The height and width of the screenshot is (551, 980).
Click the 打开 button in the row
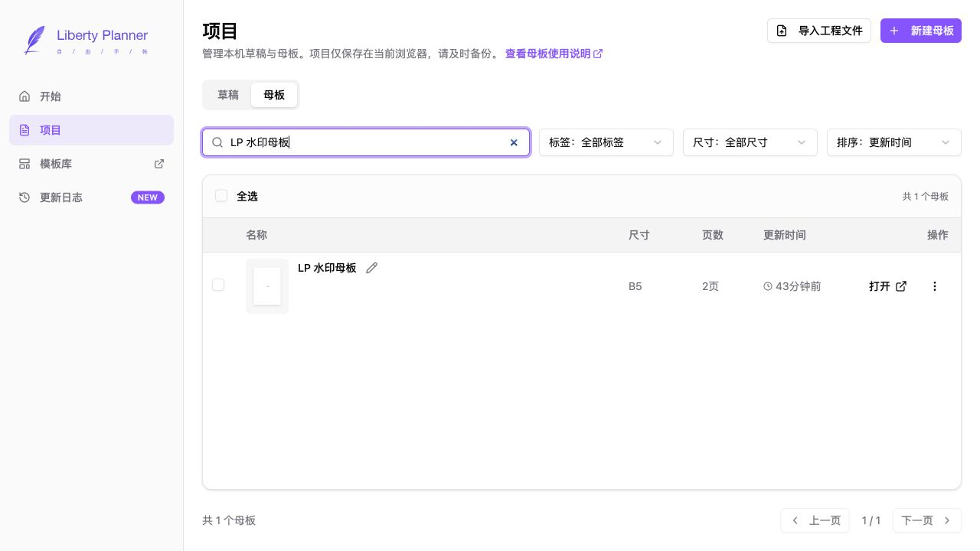pyautogui.click(x=888, y=286)
